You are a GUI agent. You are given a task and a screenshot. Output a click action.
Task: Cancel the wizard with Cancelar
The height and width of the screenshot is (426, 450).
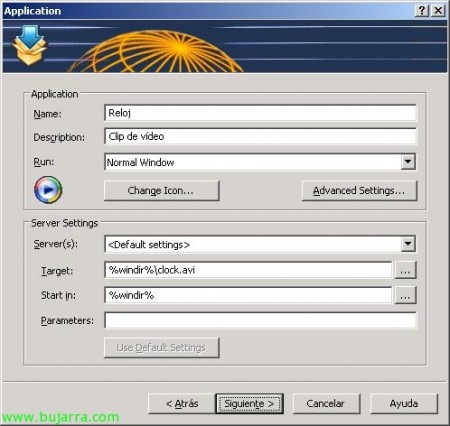pyautogui.click(x=326, y=404)
